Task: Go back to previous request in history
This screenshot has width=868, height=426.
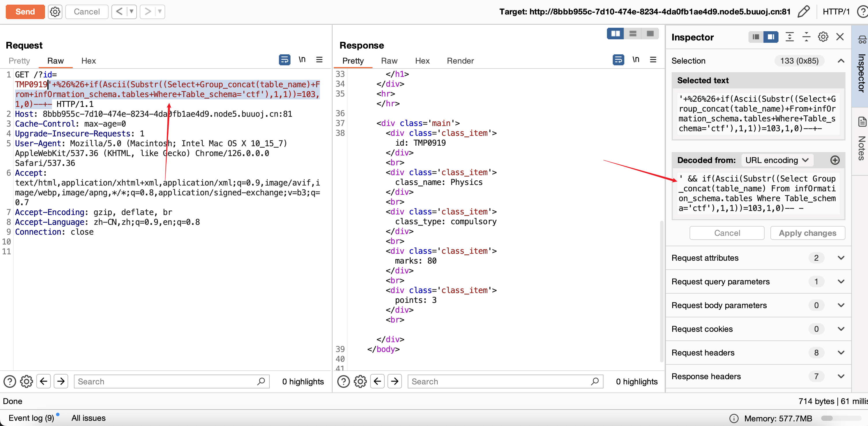Action: [x=119, y=12]
